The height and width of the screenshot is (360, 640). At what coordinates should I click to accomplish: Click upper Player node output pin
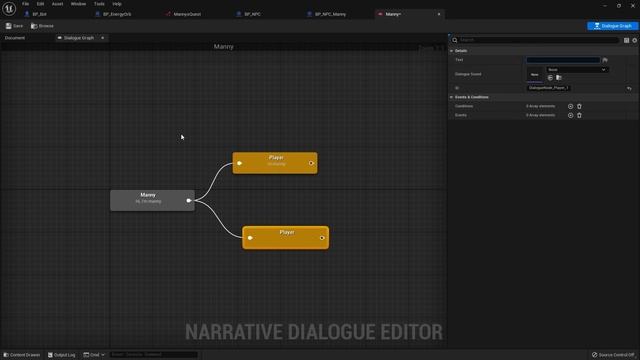[311, 163]
